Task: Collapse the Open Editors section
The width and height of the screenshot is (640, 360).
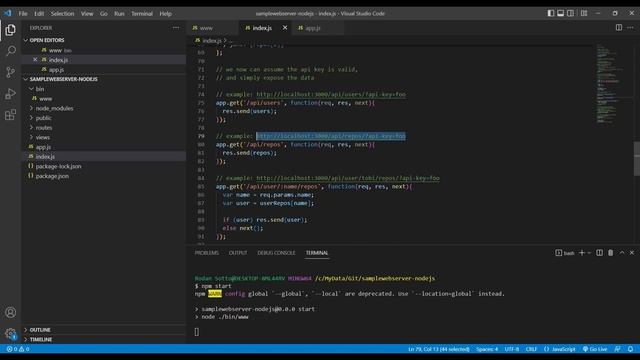Action: (x=104, y=40)
